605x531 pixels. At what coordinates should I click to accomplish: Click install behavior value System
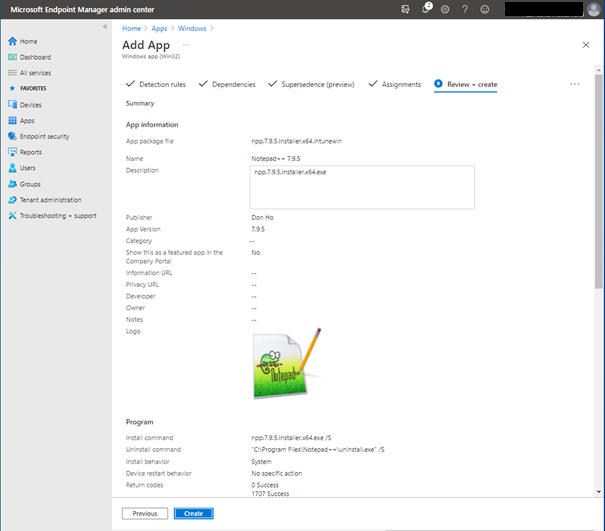[261, 462]
